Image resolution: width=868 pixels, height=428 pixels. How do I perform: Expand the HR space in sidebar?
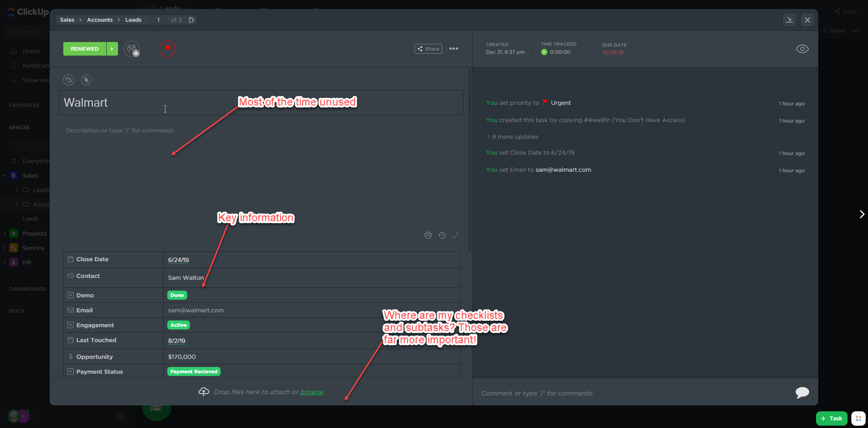point(5,262)
